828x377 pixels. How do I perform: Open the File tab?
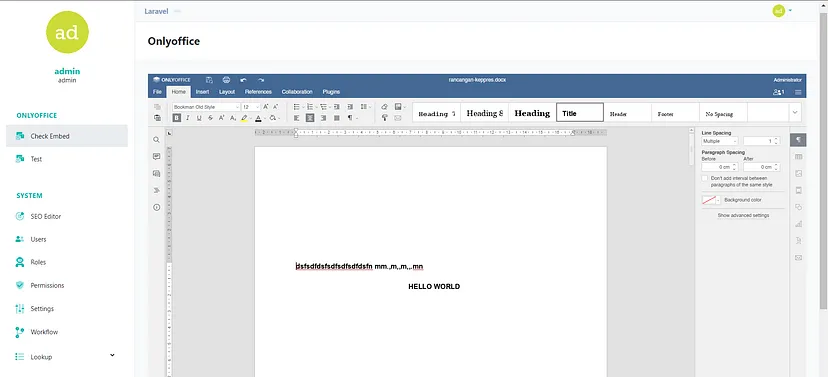point(157,92)
